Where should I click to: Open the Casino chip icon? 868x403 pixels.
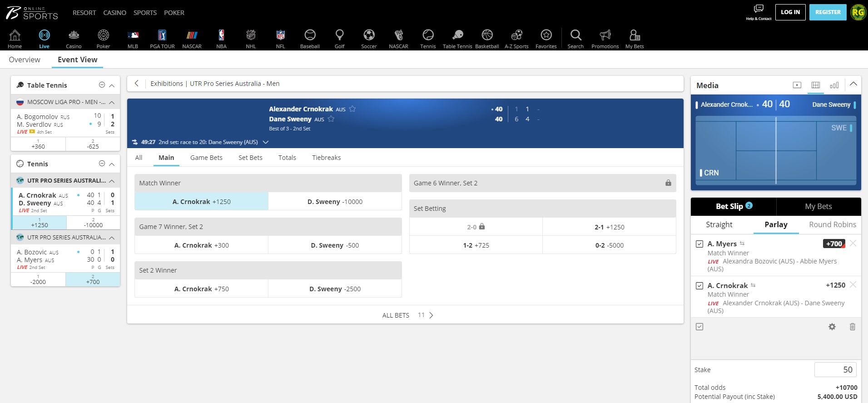click(x=74, y=39)
